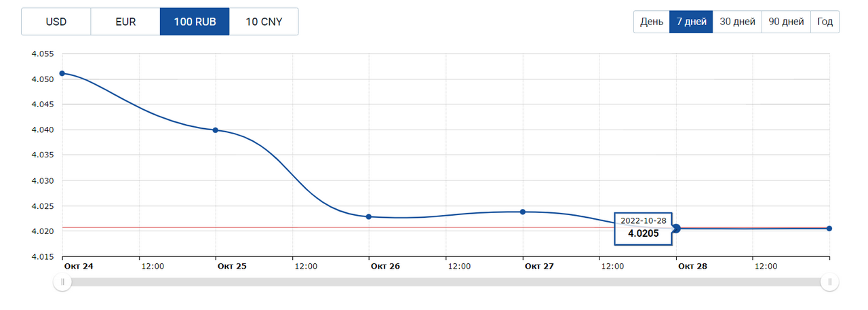Click the Окт 26 axis label
Screen dimensions: 868x310
[x=385, y=267]
